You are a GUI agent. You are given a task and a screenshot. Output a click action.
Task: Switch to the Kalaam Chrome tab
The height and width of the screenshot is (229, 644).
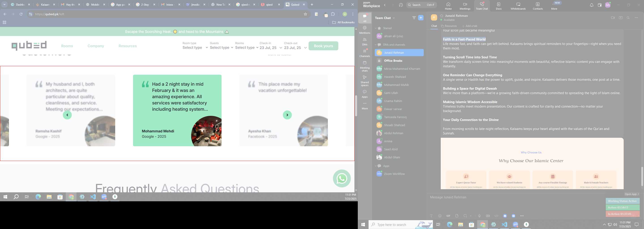45,4
